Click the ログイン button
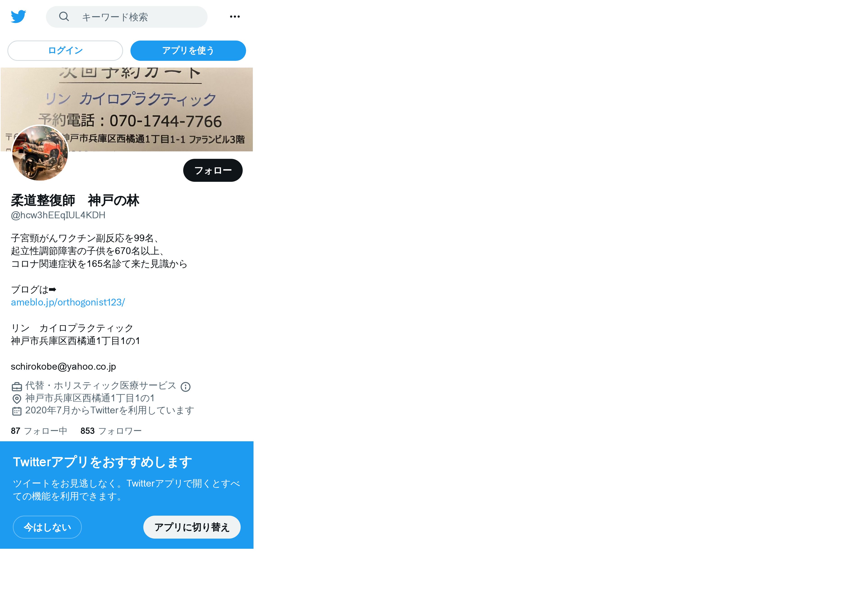The height and width of the screenshot is (592, 868). pos(65,50)
